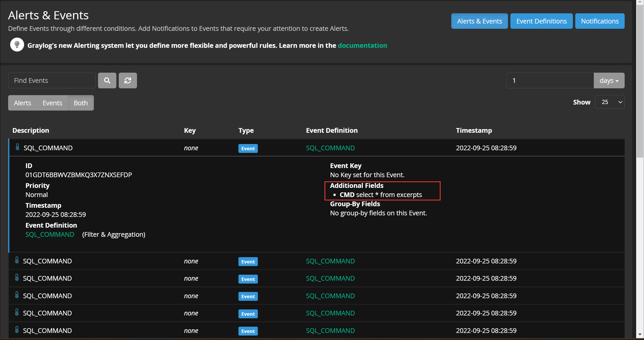Click the Event Definition column header
This screenshot has width=644, height=340.
(x=332, y=130)
